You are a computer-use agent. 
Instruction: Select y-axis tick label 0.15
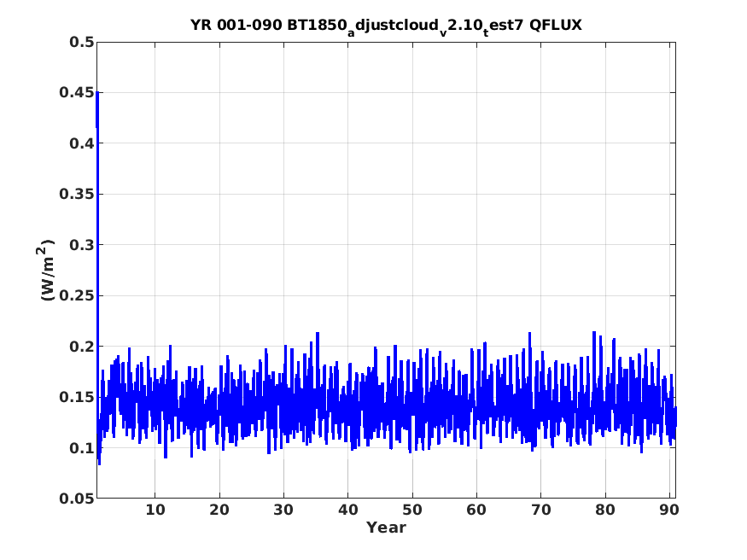pyautogui.click(x=77, y=397)
